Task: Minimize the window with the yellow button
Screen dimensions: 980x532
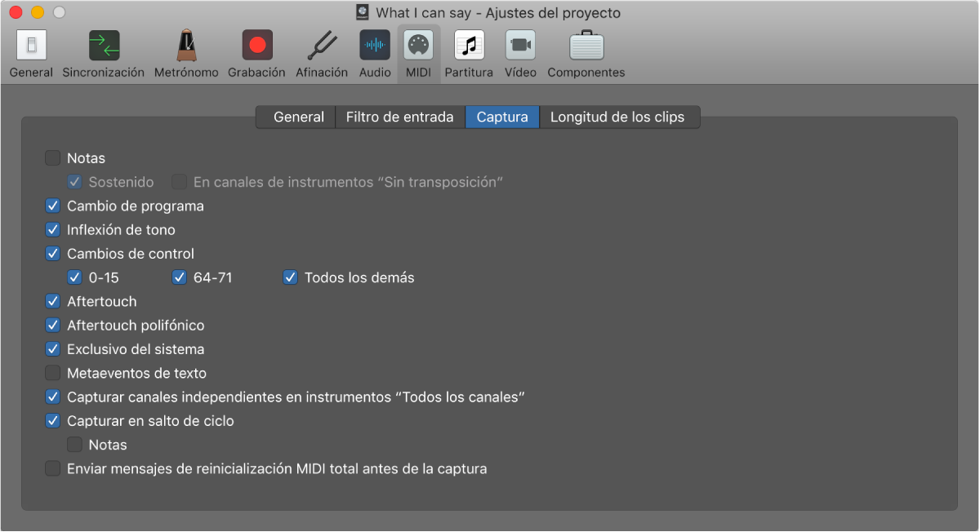Action: 38,12
